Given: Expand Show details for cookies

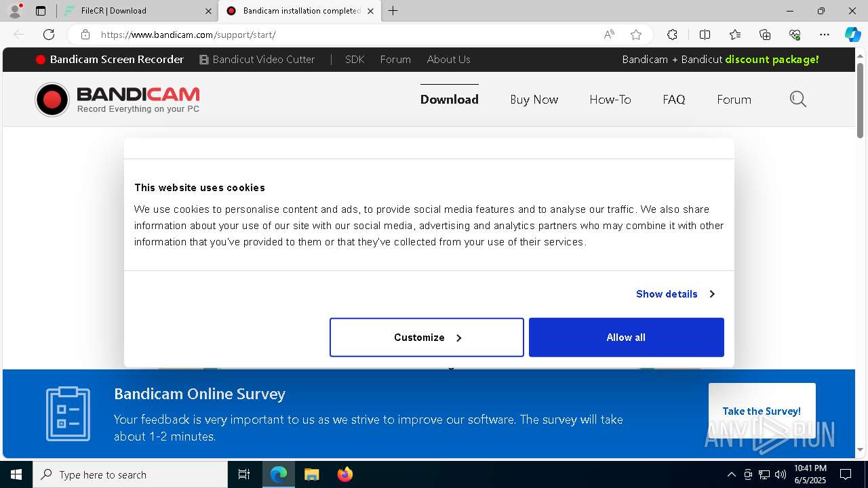Looking at the screenshot, I should pyautogui.click(x=675, y=294).
